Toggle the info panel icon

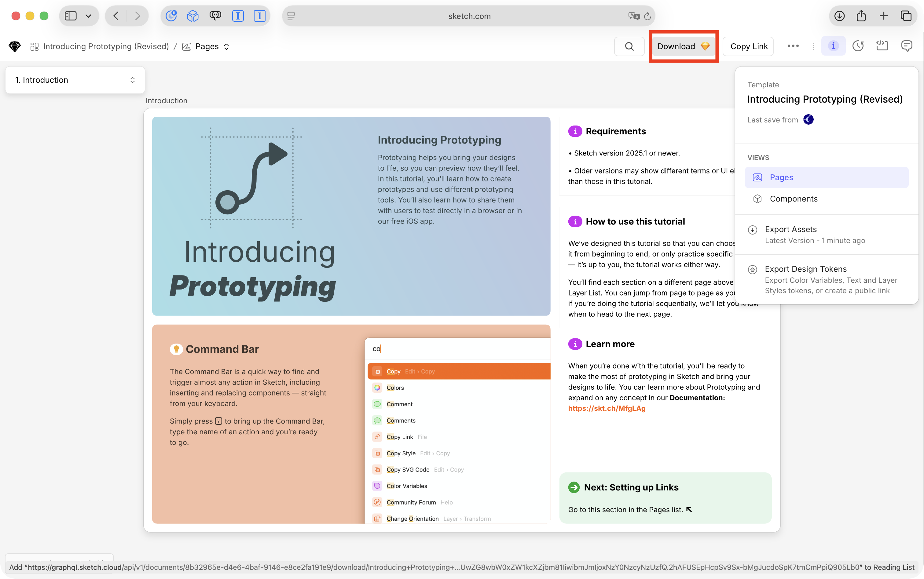(x=833, y=46)
